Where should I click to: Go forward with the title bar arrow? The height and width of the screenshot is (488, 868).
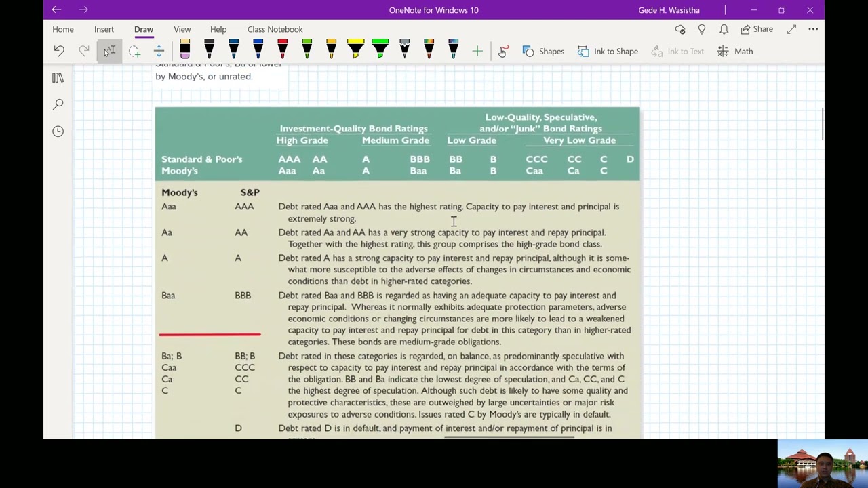coord(83,9)
